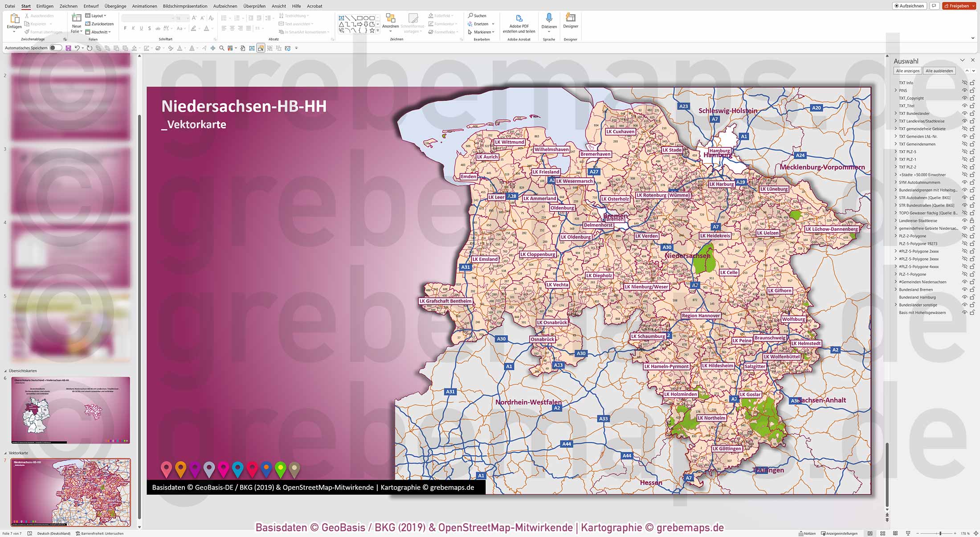980x537 pixels.
Task: Insert a star shape from the Zeichnen gallery
Action: (x=371, y=31)
